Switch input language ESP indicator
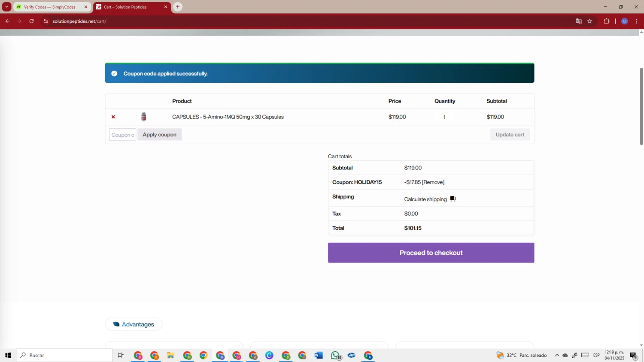This screenshot has width=644, height=362. point(596,355)
